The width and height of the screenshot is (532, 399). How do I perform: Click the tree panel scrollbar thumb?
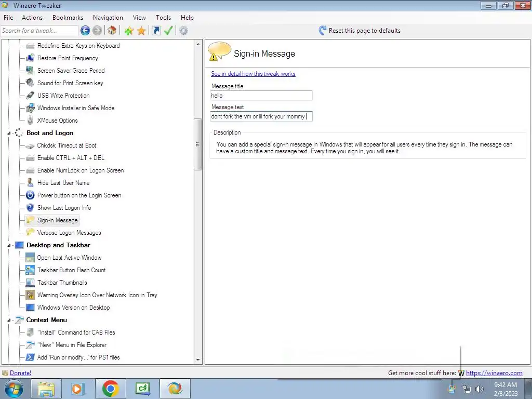tap(198, 144)
